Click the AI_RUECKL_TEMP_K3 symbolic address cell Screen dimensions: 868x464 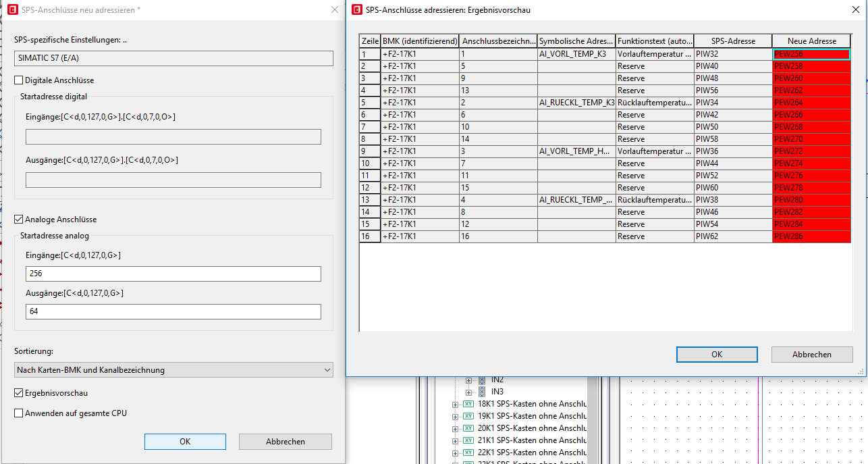[x=576, y=103]
